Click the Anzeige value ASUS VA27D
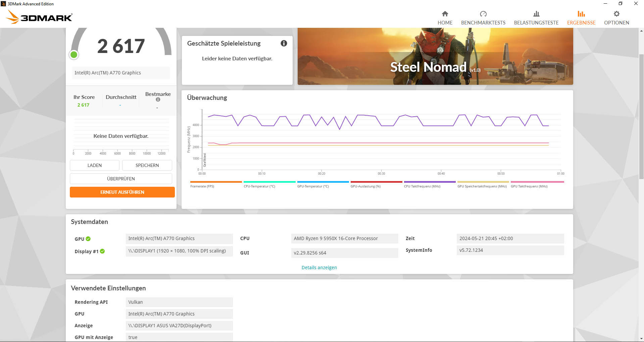 179,326
